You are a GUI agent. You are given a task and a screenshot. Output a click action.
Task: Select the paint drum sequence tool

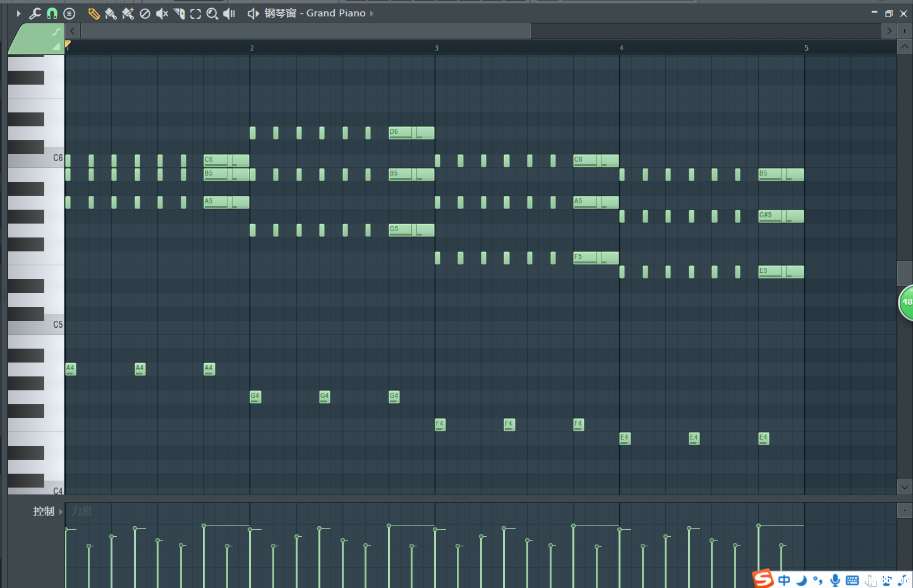click(x=128, y=13)
